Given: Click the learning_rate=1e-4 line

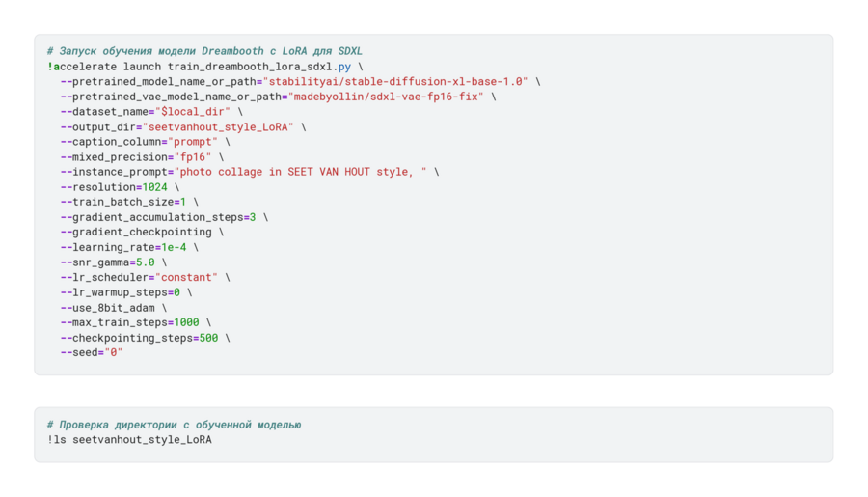Looking at the screenshot, I should tap(128, 247).
